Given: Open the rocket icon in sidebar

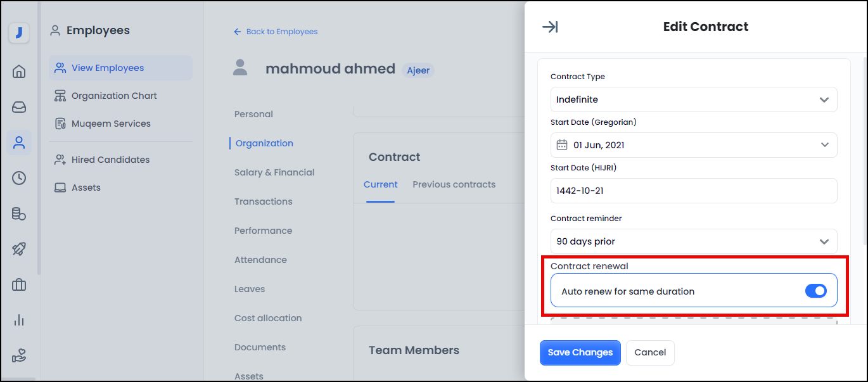Looking at the screenshot, I should click(x=19, y=249).
